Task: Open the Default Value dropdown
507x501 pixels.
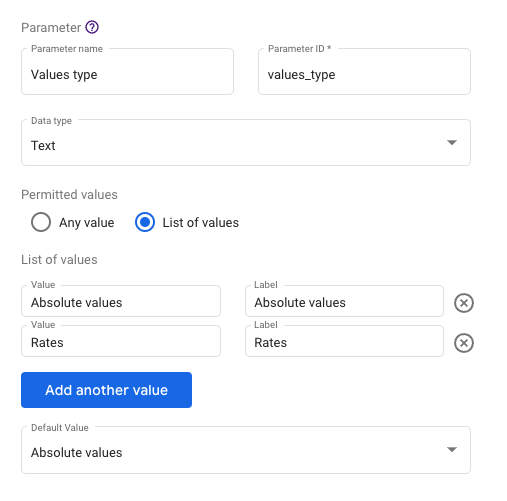Action: pos(246,450)
